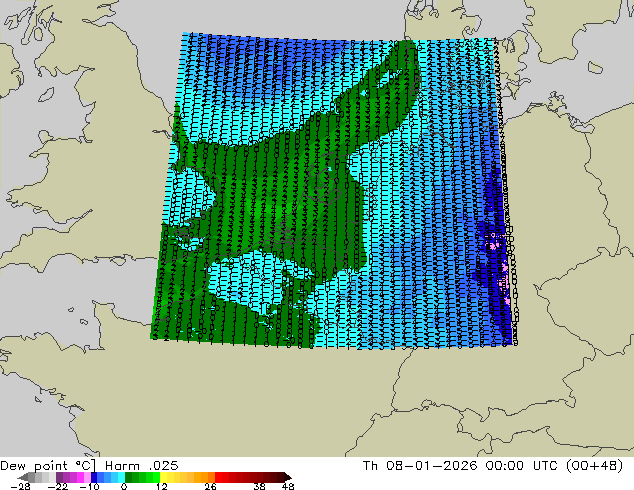Viewport: 634px width, 490px height.
Task: Select the yellow swatch at legend value 12
Action: 163,477
